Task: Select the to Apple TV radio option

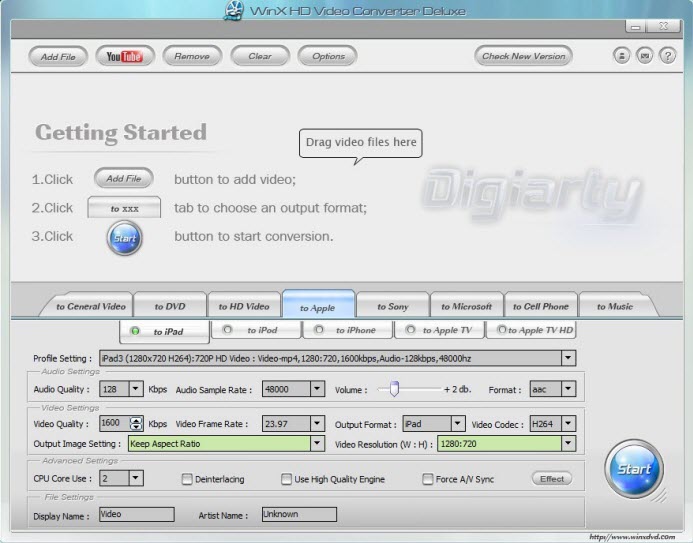Action: [410, 330]
